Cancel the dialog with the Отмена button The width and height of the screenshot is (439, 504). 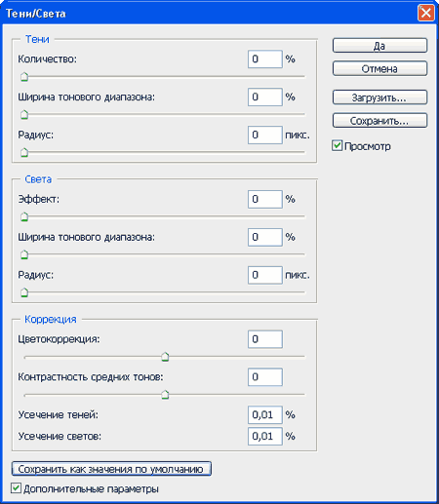(379, 68)
